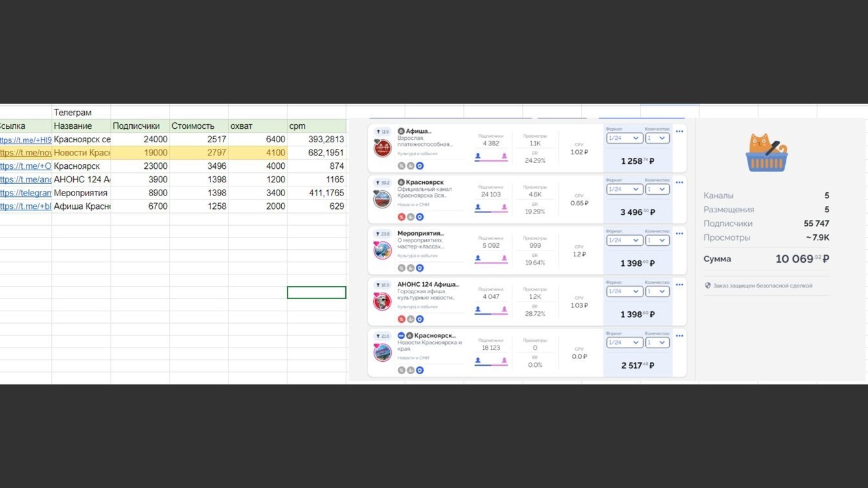Open three-dots menu for Афиша channel card

click(x=680, y=131)
